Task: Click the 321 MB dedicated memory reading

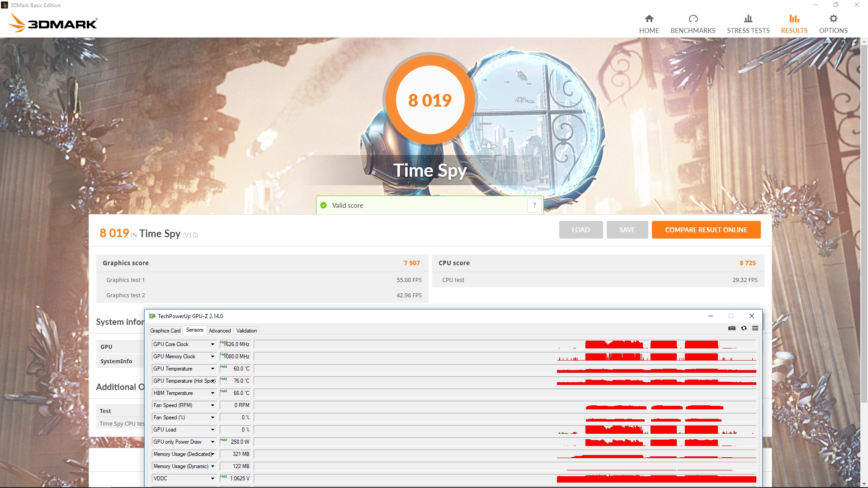Action: pyautogui.click(x=235, y=454)
